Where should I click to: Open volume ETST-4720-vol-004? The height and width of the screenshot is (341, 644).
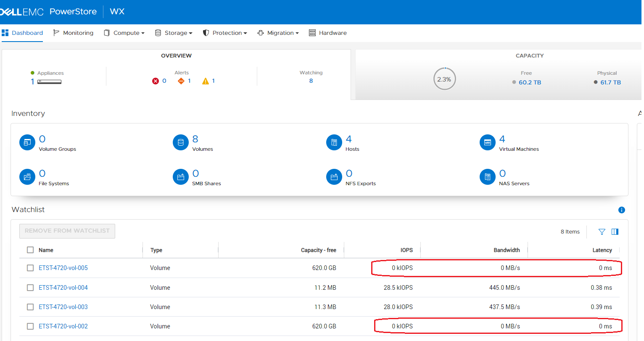point(63,288)
